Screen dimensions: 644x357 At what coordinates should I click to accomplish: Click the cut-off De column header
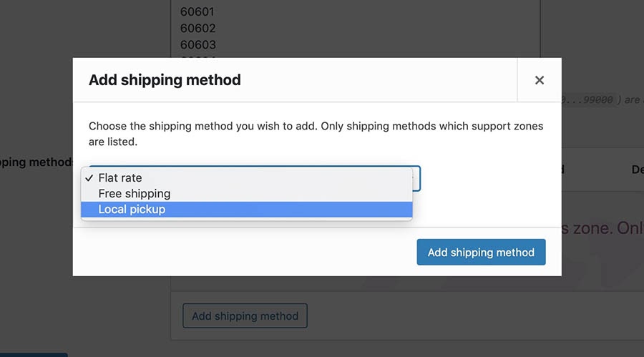[637, 170]
